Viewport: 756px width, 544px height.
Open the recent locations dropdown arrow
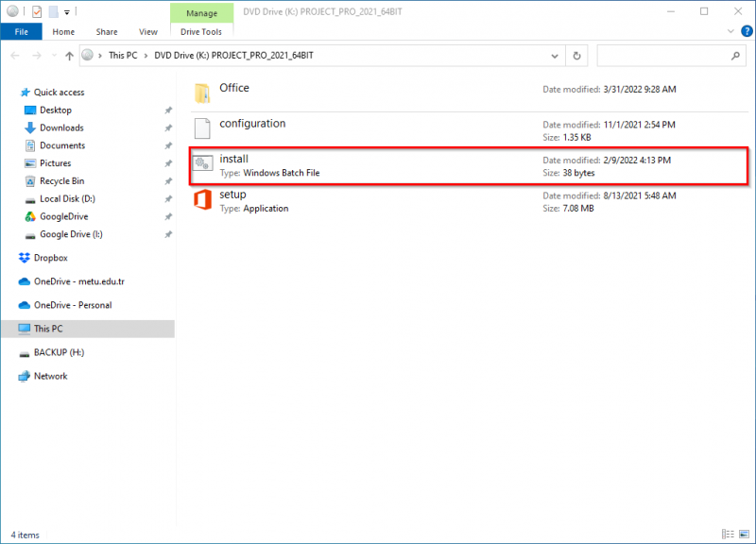click(x=54, y=56)
